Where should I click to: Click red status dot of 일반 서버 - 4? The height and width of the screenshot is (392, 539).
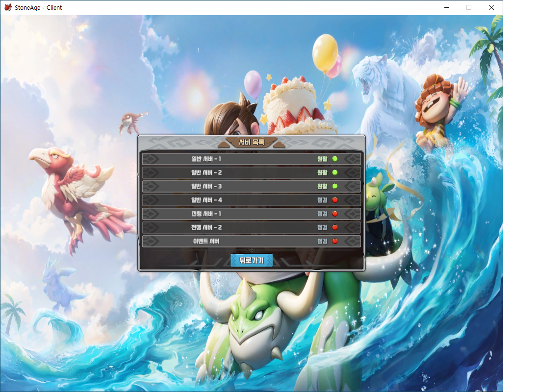coord(335,200)
